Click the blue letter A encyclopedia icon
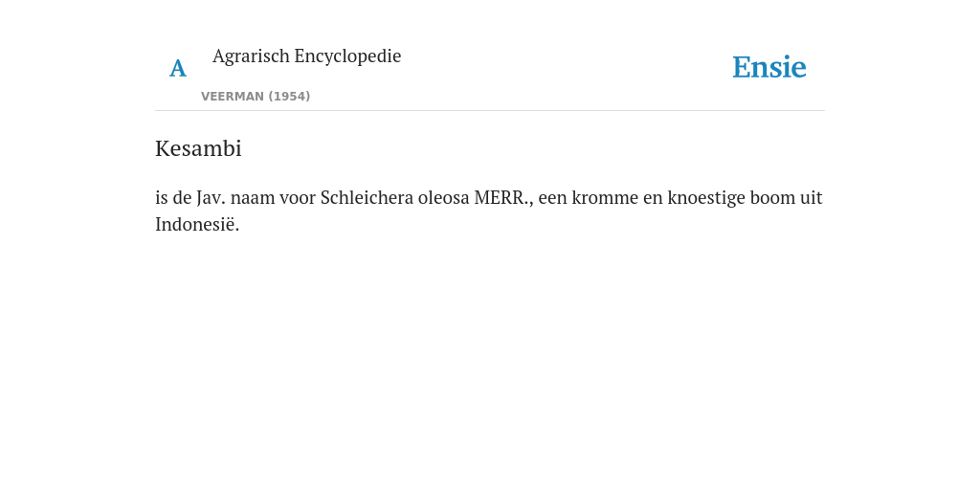This screenshot has height=490, width=980. (178, 68)
